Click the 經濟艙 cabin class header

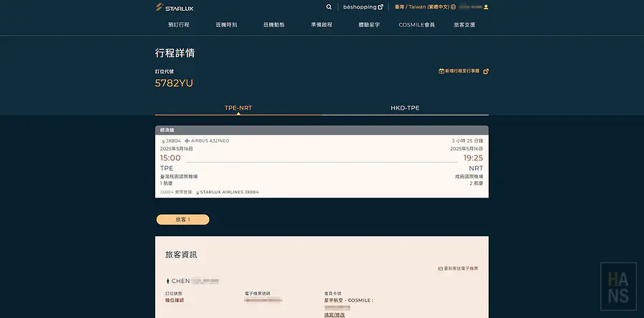point(167,130)
